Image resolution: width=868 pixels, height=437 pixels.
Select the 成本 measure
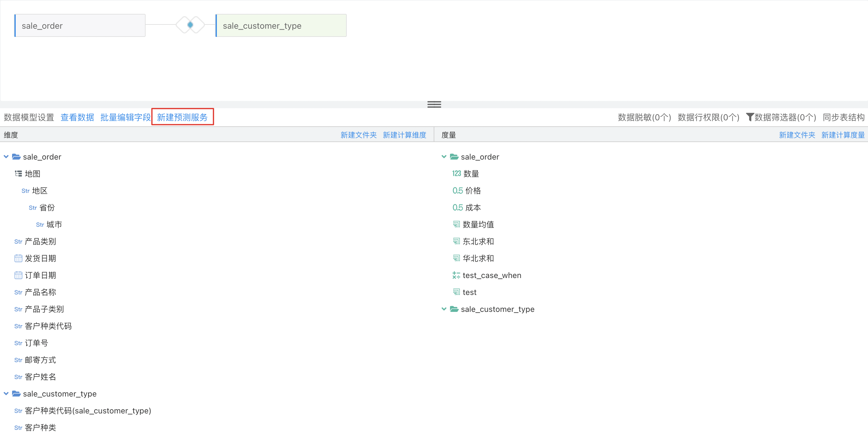[473, 207]
